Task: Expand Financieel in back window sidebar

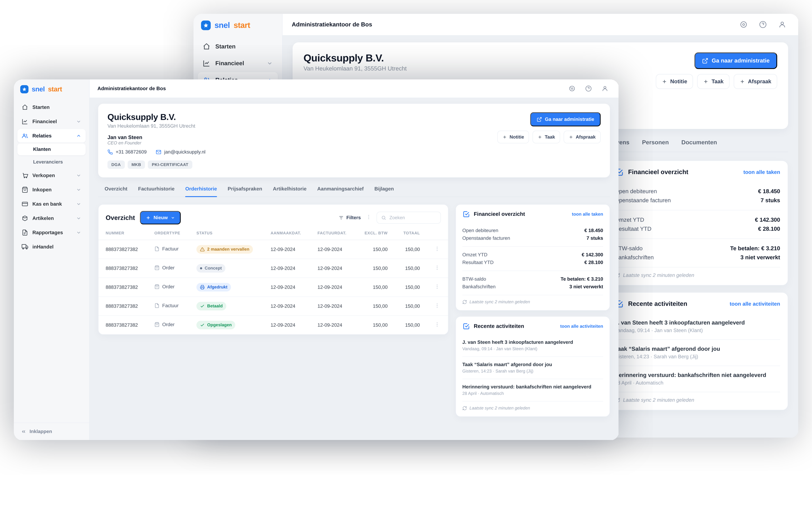Action: click(238, 63)
